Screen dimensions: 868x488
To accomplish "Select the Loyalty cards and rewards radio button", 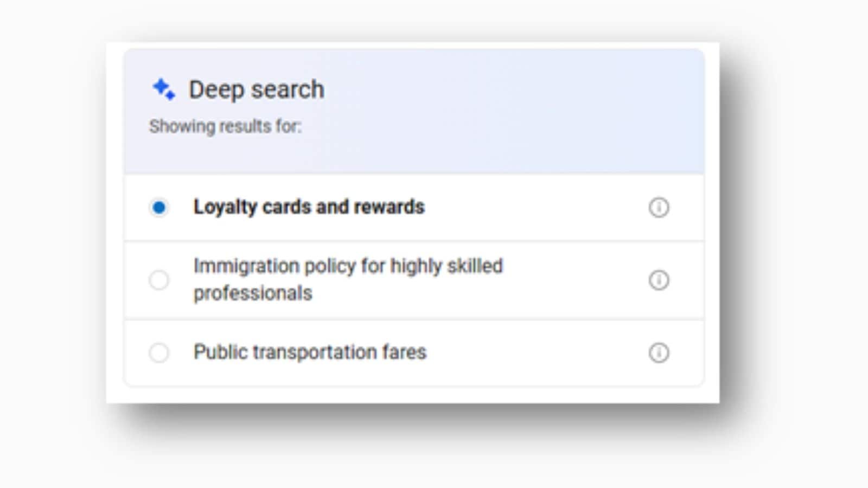I will 159,207.
